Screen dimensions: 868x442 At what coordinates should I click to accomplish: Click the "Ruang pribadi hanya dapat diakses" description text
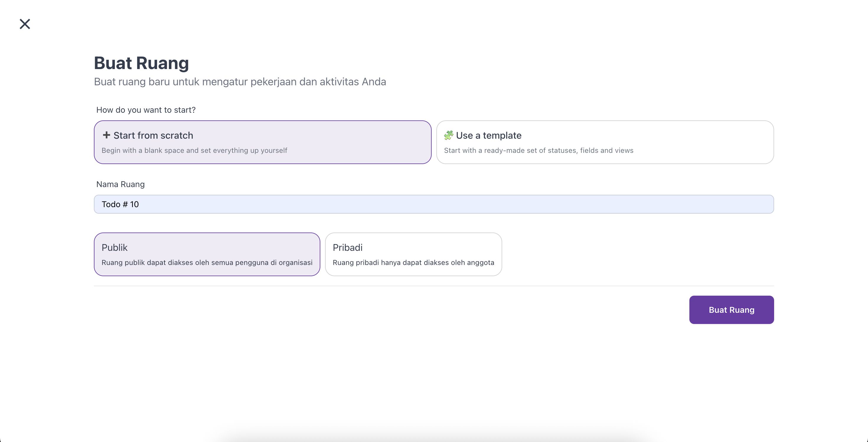413,263
